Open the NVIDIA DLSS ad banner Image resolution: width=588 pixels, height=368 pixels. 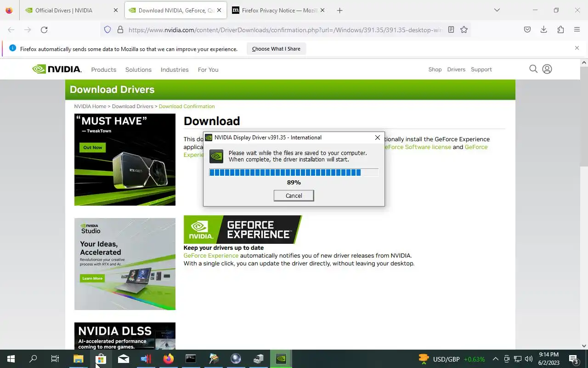125,336
